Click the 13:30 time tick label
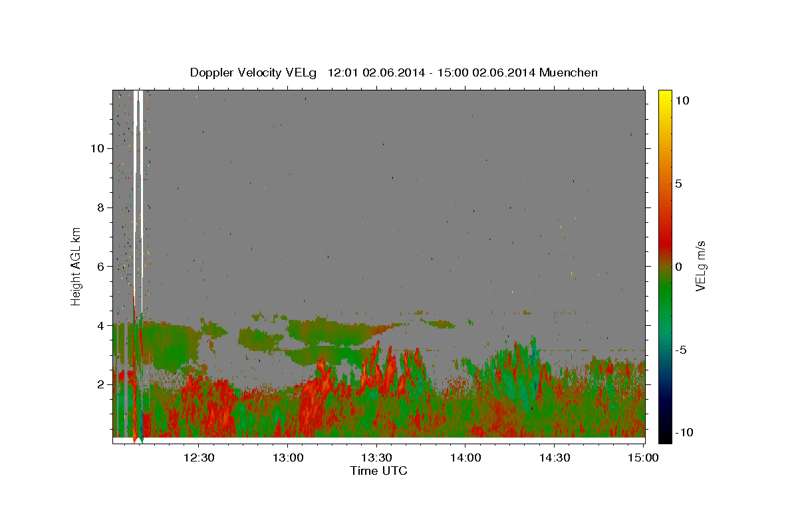The image size is (798, 532). coord(376,458)
